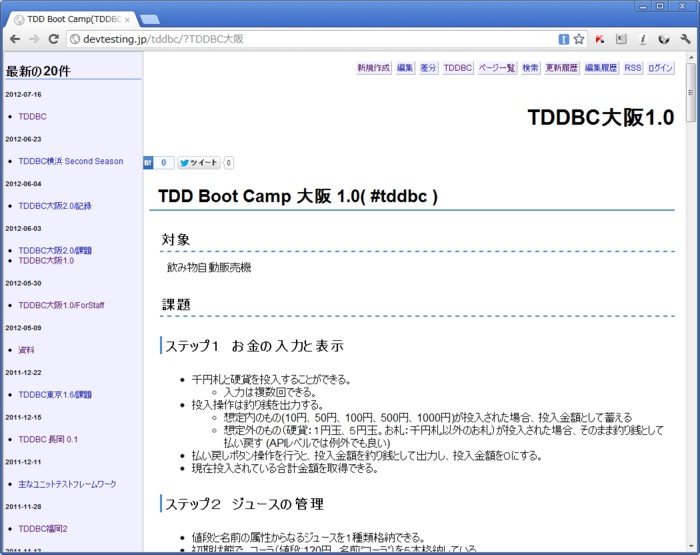Click the address bar URL field

pos(312,39)
